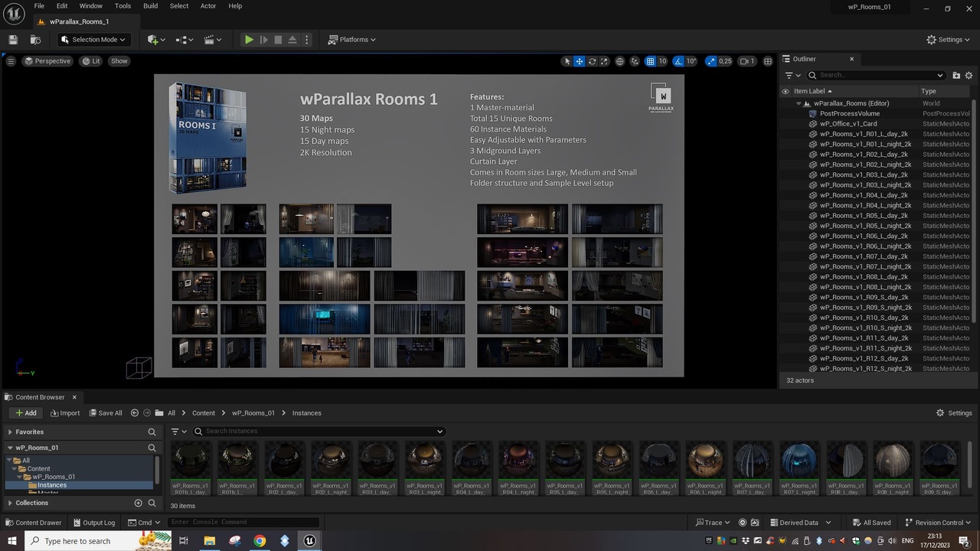980x551 pixels.
Task: Select PostProcessVolume in the Outliner
Action: [850, 113]
